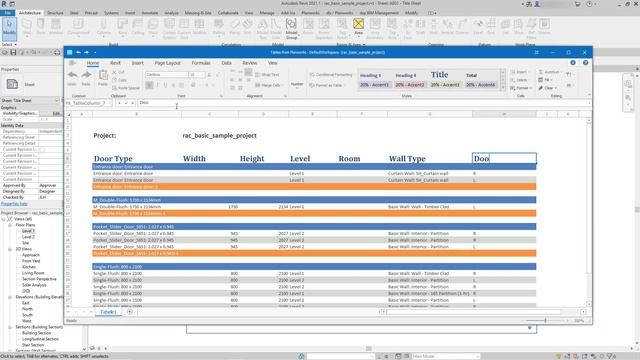
Task: Click the Redo arrow in the ribbon
Action: [x=86, y=75]
